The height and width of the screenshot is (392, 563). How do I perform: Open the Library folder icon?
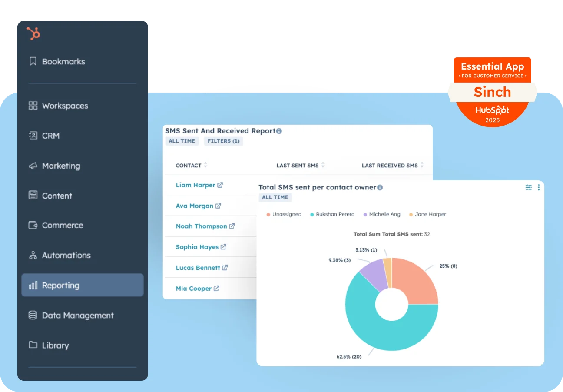[33, 345]
